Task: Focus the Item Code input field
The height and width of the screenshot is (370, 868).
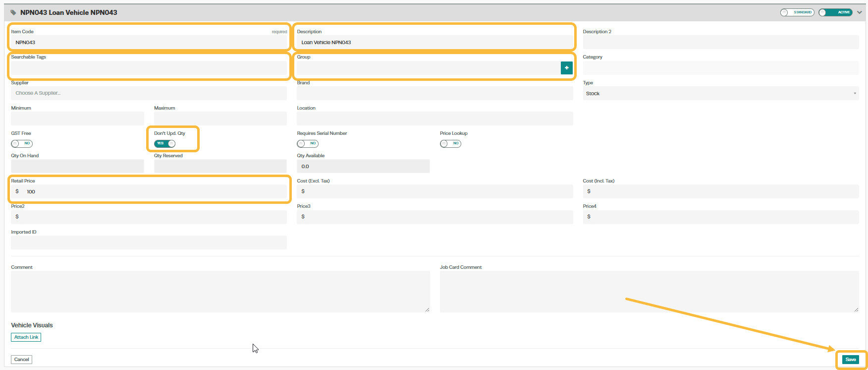Action: click(x=149, y=42)
